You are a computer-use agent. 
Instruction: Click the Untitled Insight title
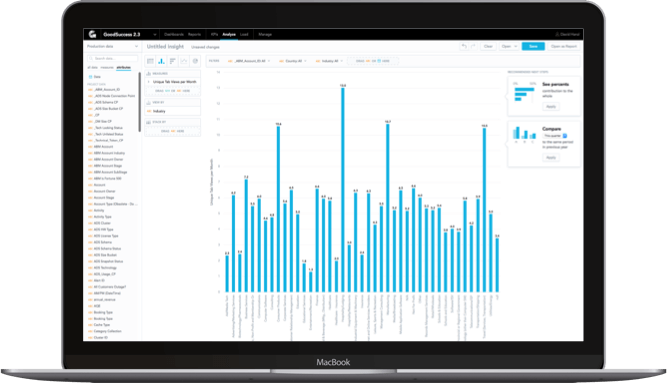click(165, 46)
